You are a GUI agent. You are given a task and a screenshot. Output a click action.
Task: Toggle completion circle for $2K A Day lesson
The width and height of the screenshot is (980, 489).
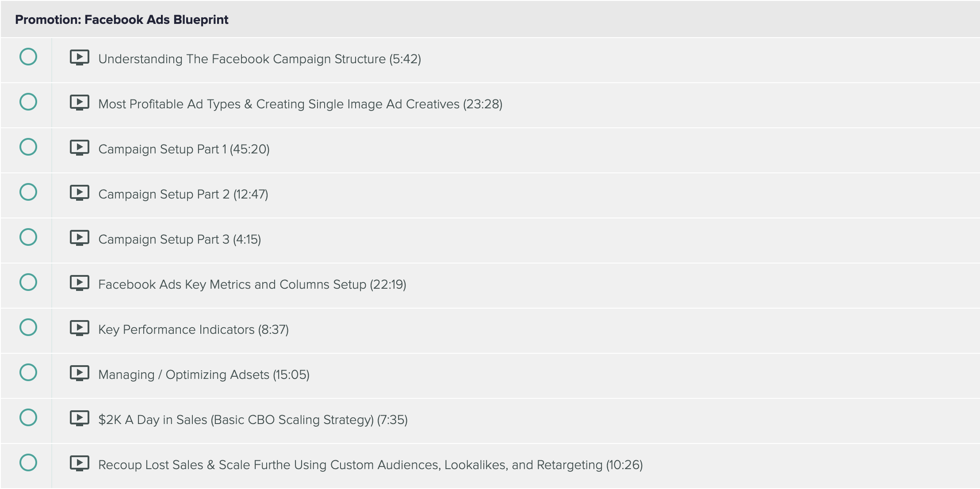pyautogui.click(x=28, y=417)
